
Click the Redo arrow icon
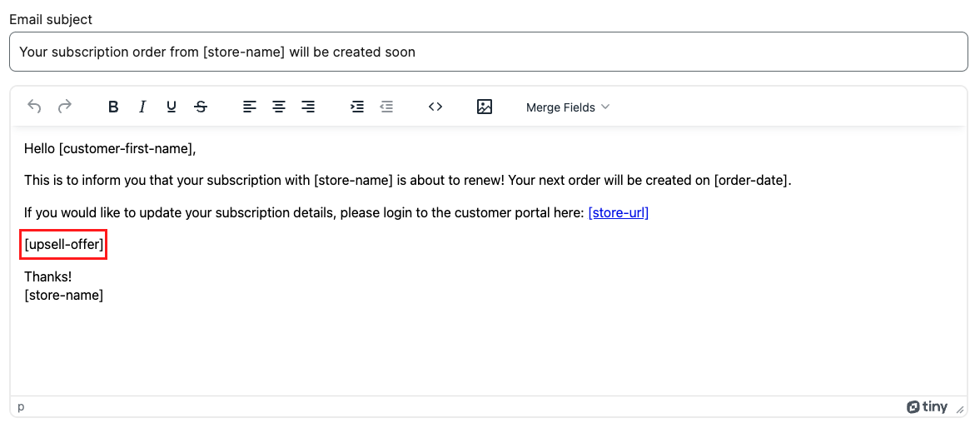64,107
